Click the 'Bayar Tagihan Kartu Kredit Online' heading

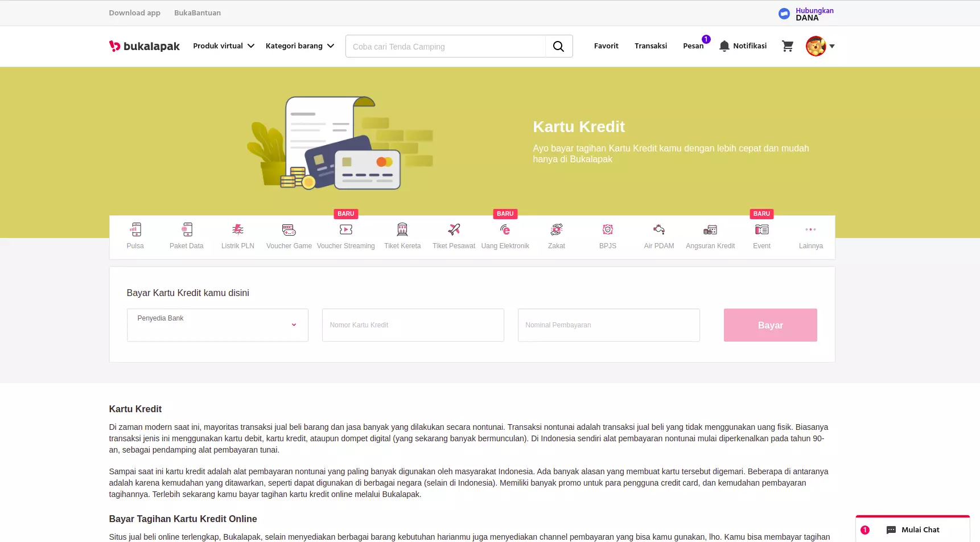tap(183, 519)
